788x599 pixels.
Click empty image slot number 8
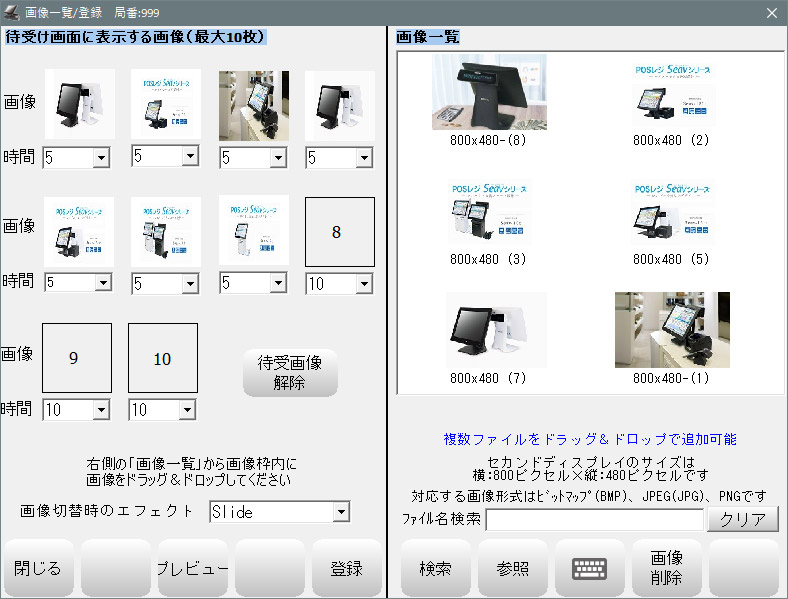pyautogui.click(x=339, y=231)
